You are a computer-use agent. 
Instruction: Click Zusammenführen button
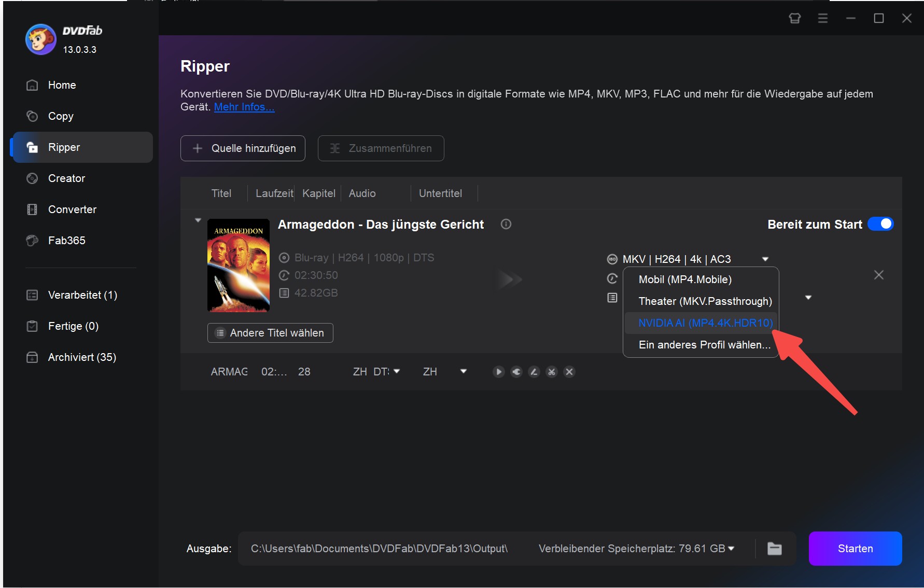click(381, 148)
